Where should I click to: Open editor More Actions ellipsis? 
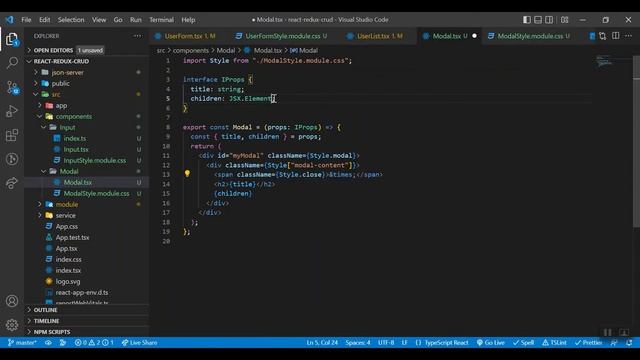[x=628, y=36]
